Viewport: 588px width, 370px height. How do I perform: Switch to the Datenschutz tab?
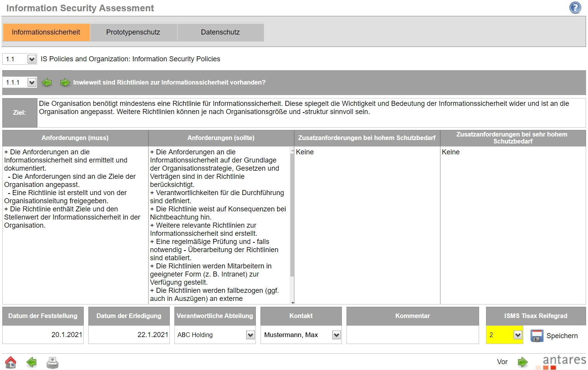(x=221, y=32)
